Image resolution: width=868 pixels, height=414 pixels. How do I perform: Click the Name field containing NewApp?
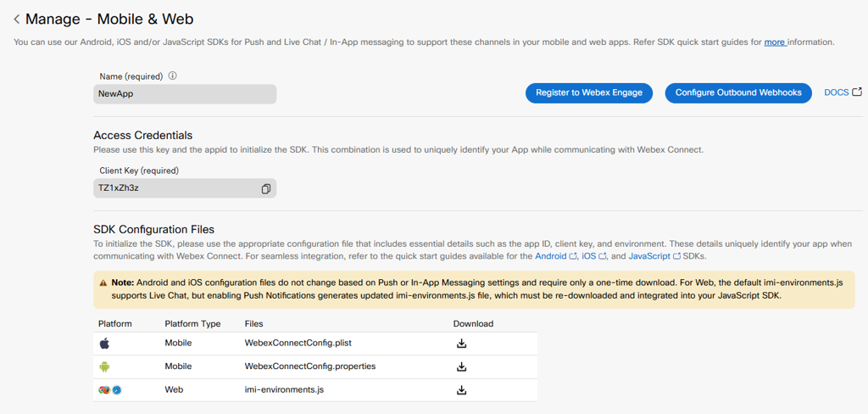pos(185,93)
